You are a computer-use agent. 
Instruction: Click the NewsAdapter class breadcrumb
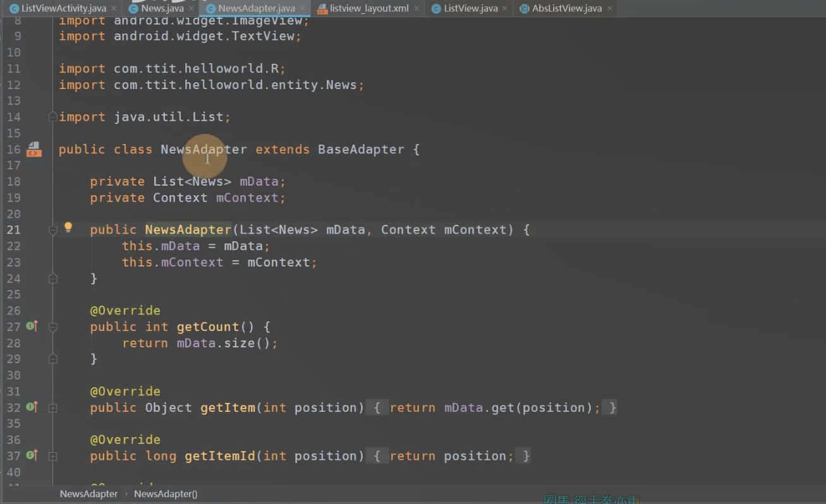[x=88, y=494]
